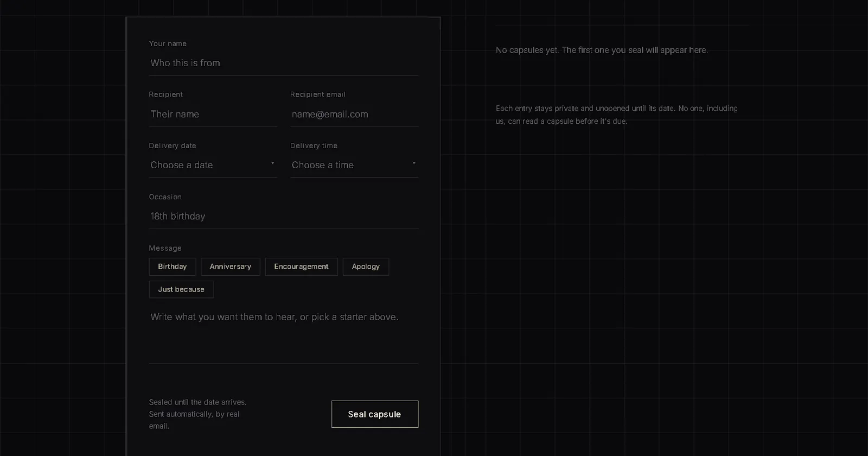Click the Delivery date label

pyautogui.click(x=173, y=145)
